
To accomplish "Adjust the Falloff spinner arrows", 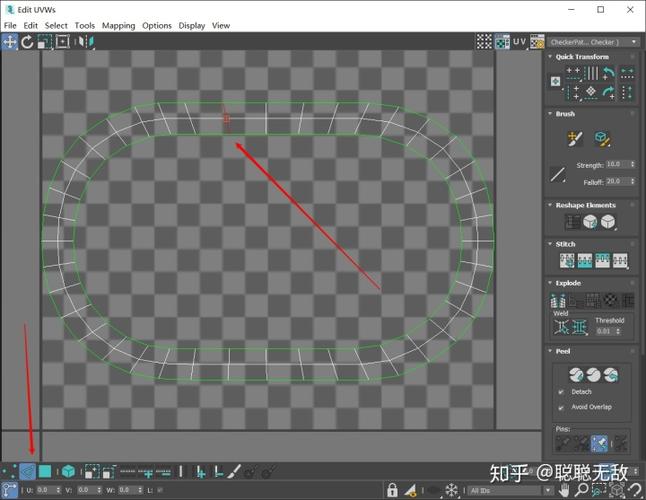I will pos(633,181).
